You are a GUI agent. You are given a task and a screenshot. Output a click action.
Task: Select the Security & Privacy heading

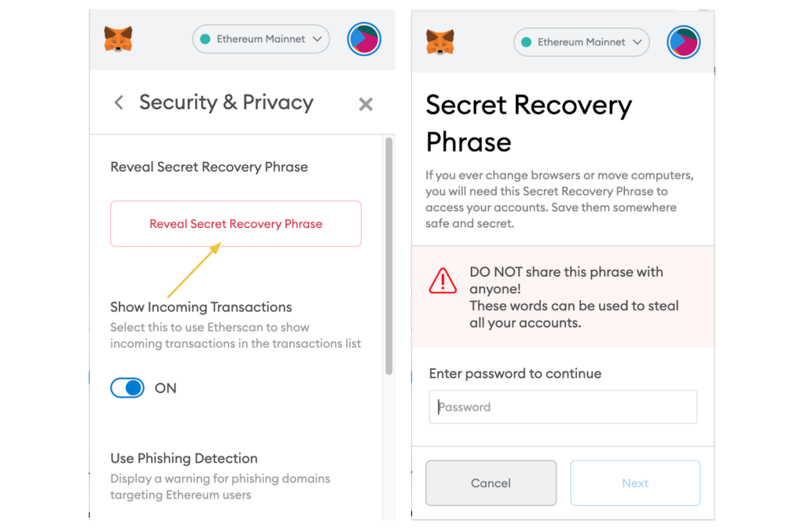[226, 103]
